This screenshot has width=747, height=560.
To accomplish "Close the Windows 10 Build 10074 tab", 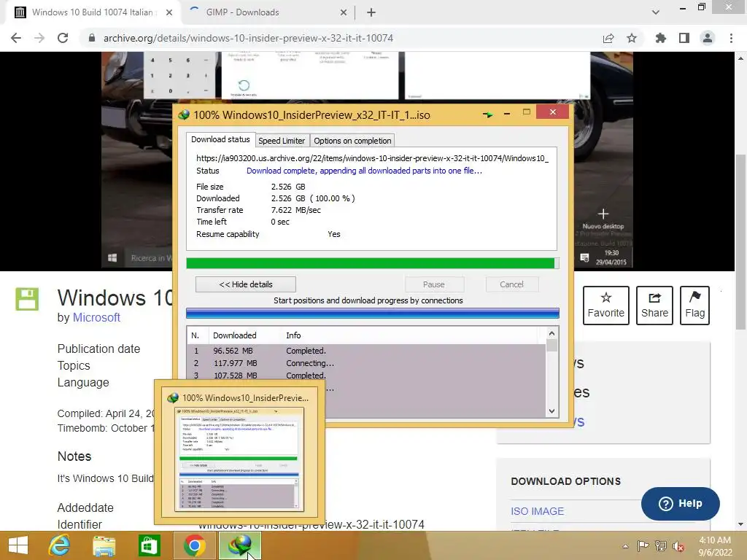I will 169,13.
